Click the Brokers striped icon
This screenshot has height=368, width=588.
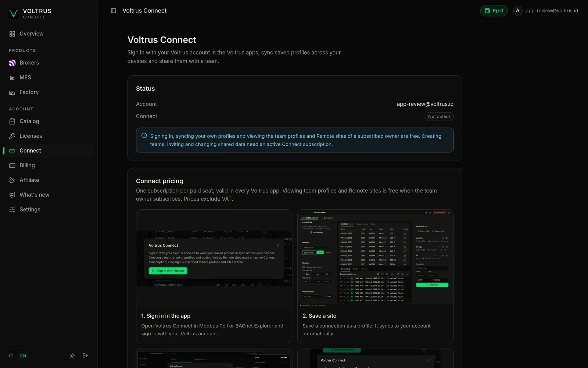click(12, 63)
